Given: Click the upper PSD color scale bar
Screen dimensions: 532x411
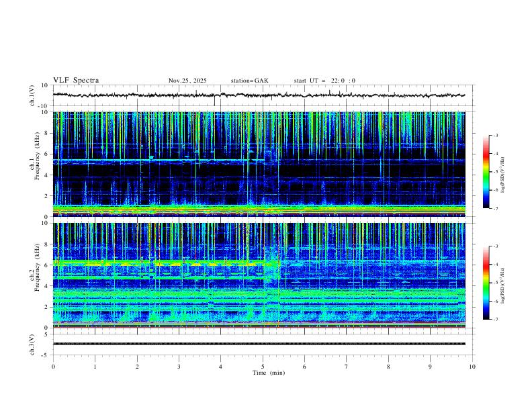Looking at the screenshot, I should [x=486, y=172].
